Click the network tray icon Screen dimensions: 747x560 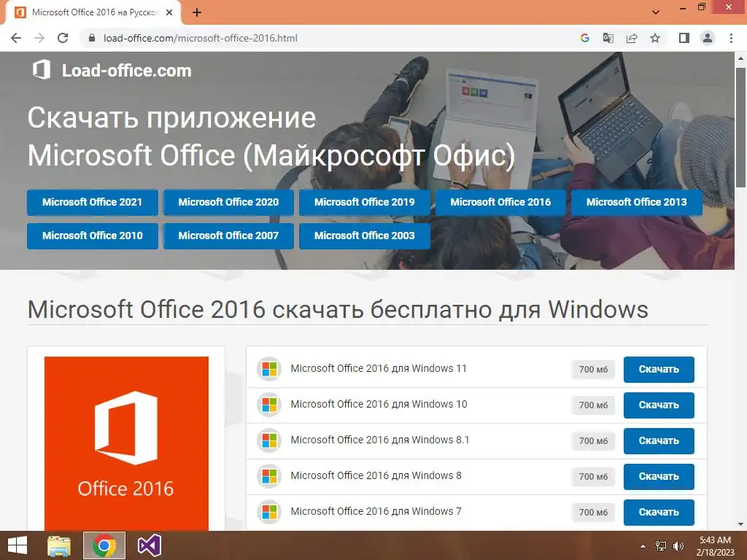click(661, 546)
